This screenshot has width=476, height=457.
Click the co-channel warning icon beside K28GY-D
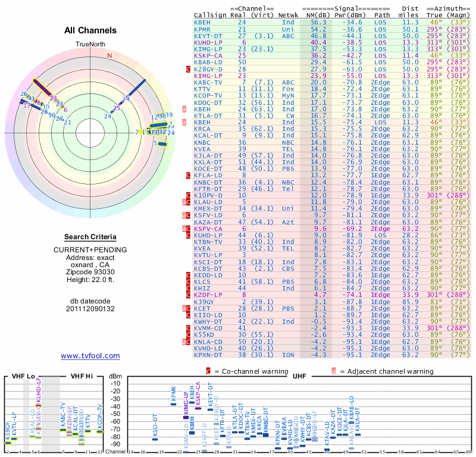[x=188, y=69]
